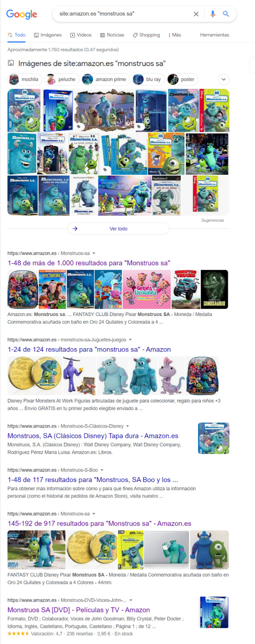Image resolution: width=255 pixels, height=644 pixels.
Task: Clear the search query with the X icon
Action: [x=196, y=14]
